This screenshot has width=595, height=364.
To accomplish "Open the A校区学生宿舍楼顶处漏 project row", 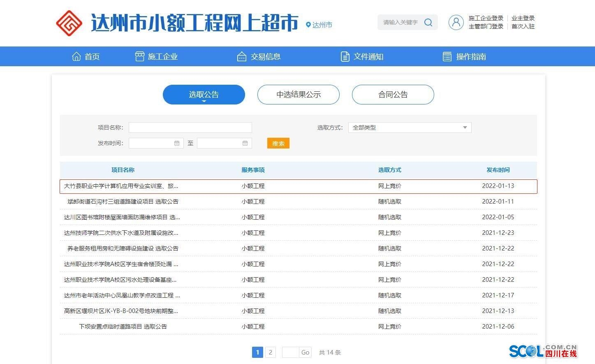I will (x=299, y=264).
